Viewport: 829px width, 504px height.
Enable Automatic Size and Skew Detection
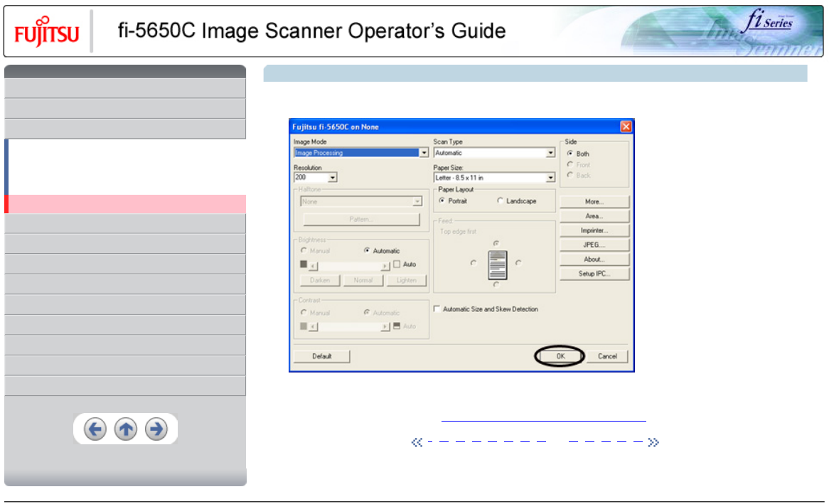[x=437, y=309]
